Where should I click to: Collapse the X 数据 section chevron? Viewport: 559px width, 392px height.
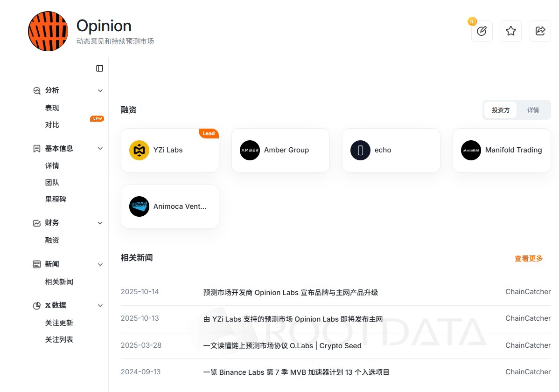pyautogui.click(x=100, y=305)
